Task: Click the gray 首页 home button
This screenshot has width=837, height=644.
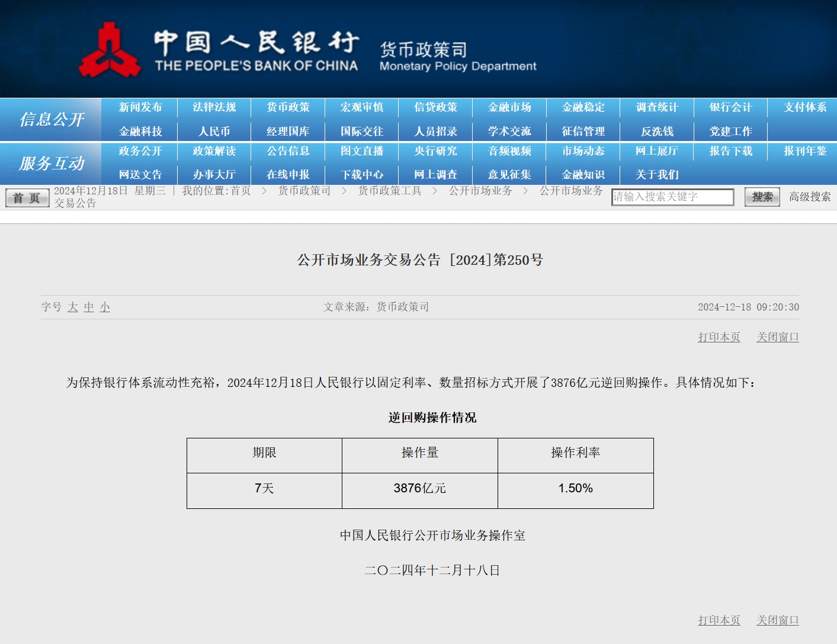Action: (27, 197)
